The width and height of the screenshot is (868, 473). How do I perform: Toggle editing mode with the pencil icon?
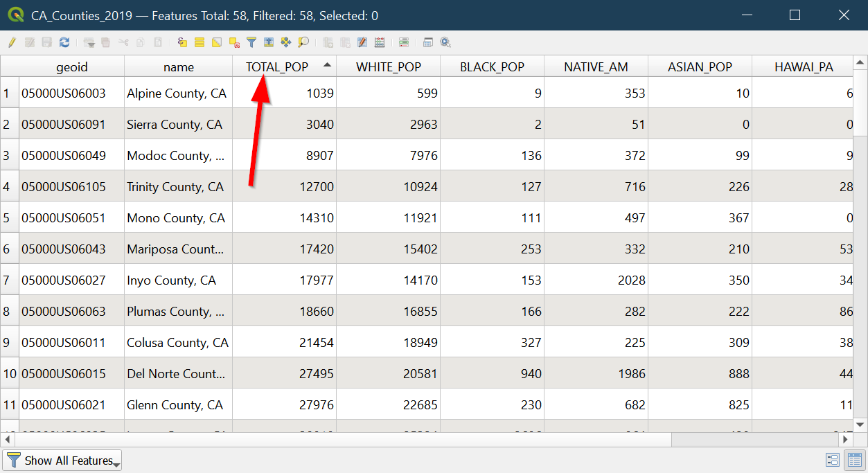[12, 42]
